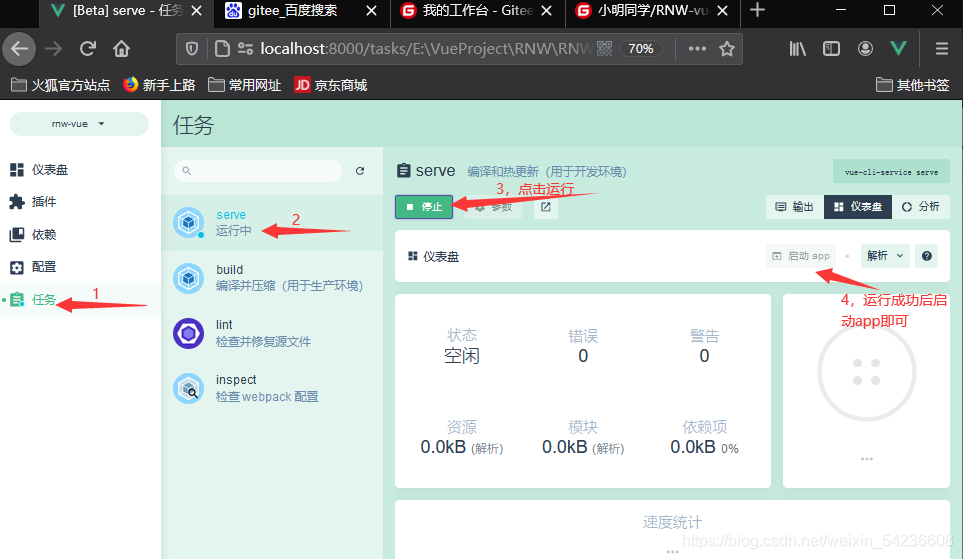Viewport: 963px width, 559px height.
Task: Click the circular progress status indicator
Action: pos(867,372)
